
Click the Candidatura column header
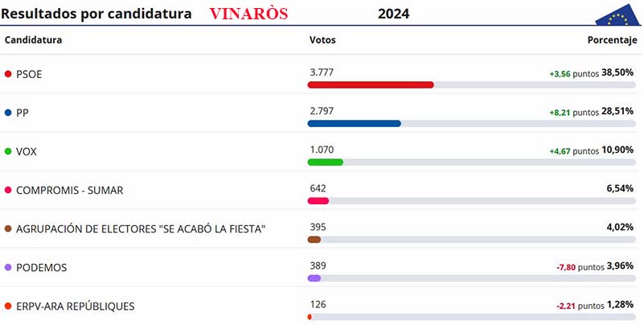(34, 40)
